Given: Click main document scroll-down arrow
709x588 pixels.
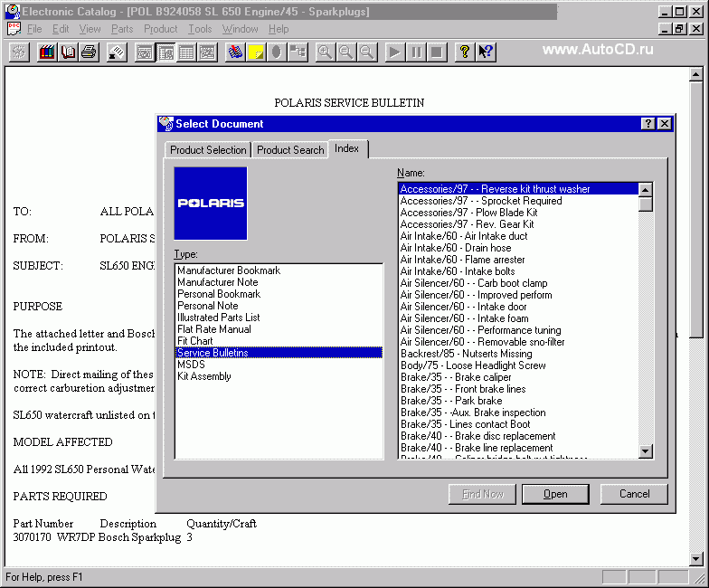Looking at the screenshot, I should [x=696, y=559].
